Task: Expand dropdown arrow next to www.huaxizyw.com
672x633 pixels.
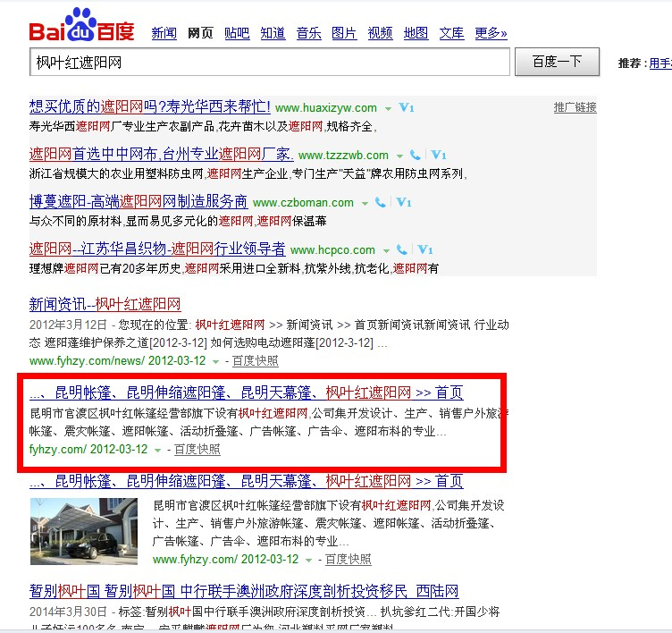Action: pyautogui.click(x=388, y=109)
